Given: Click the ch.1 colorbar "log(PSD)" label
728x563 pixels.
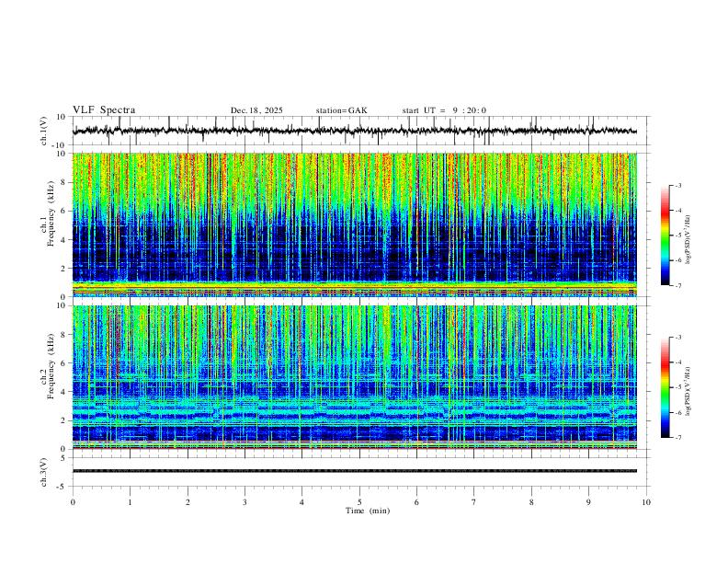Looking at the screenshot, I should 688,240.
